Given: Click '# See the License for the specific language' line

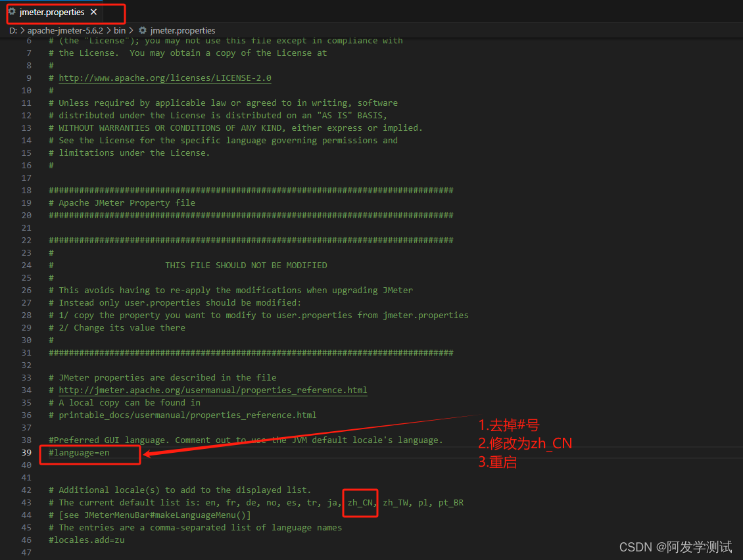Looking at the screenshot, I should click(223, 140).
